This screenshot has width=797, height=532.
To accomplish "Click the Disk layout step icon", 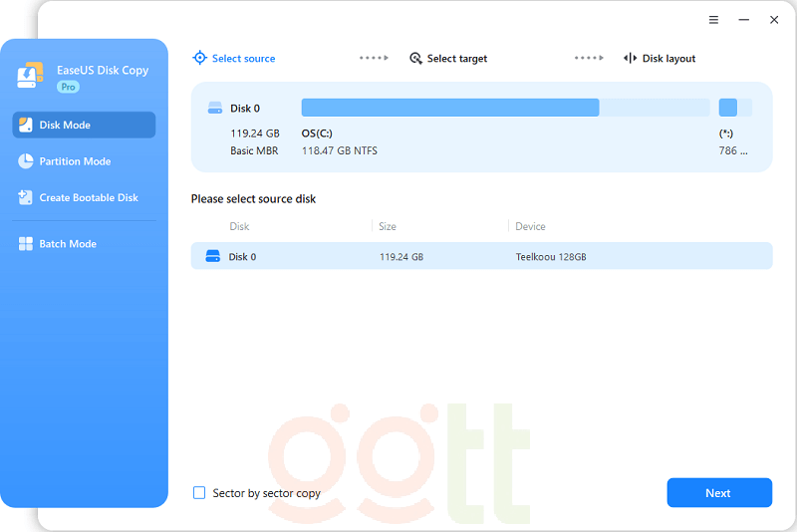I will [x=630, y=59].
